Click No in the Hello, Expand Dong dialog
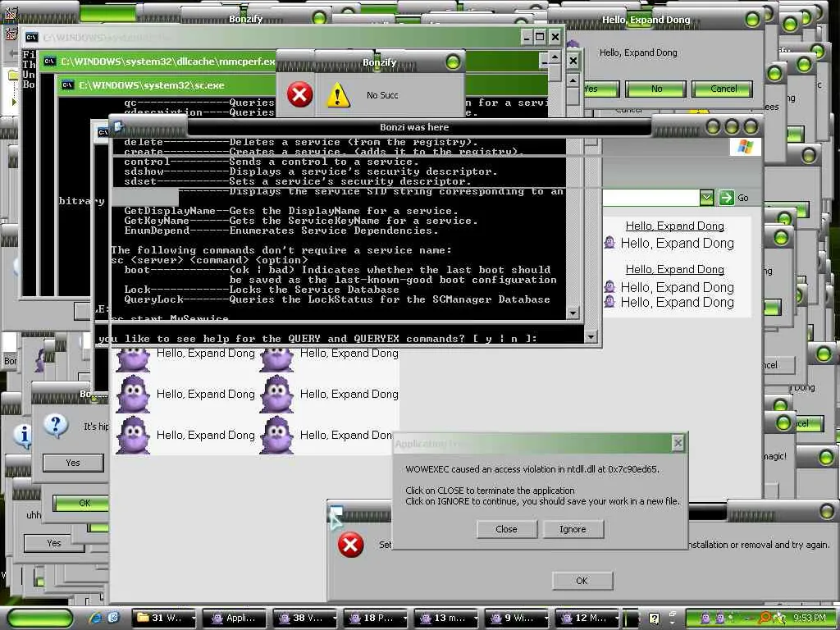The image size is (840, 630). [x=655, y=89]
